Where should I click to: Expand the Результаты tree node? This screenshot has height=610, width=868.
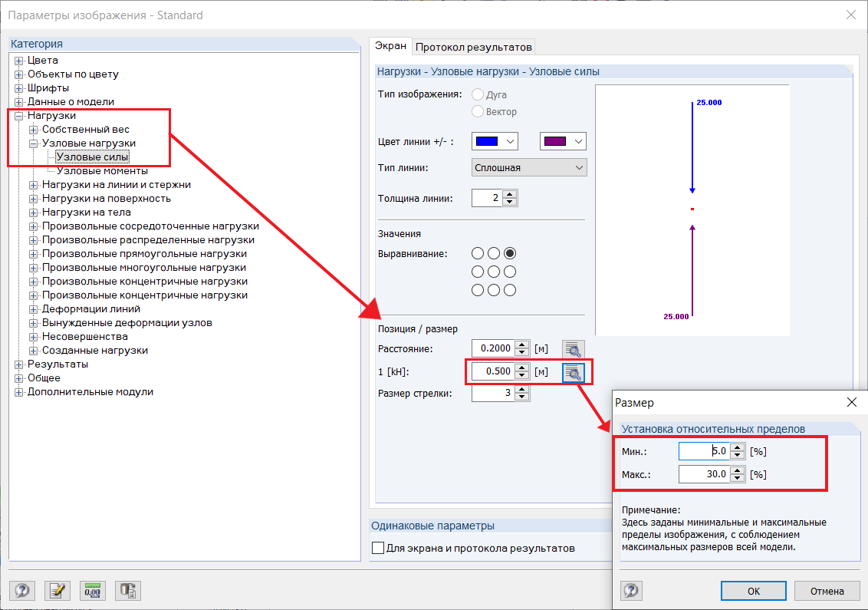click(x=19, y=364)
